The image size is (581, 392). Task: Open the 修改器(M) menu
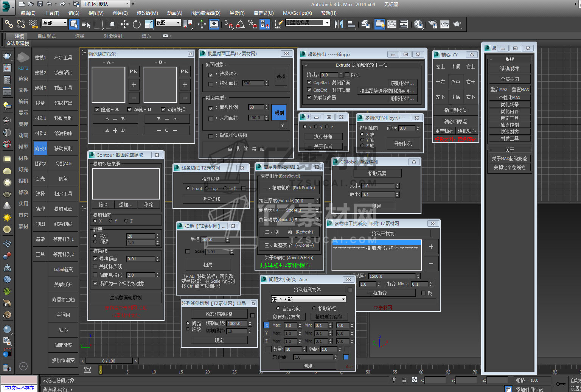tap(148, 13)
